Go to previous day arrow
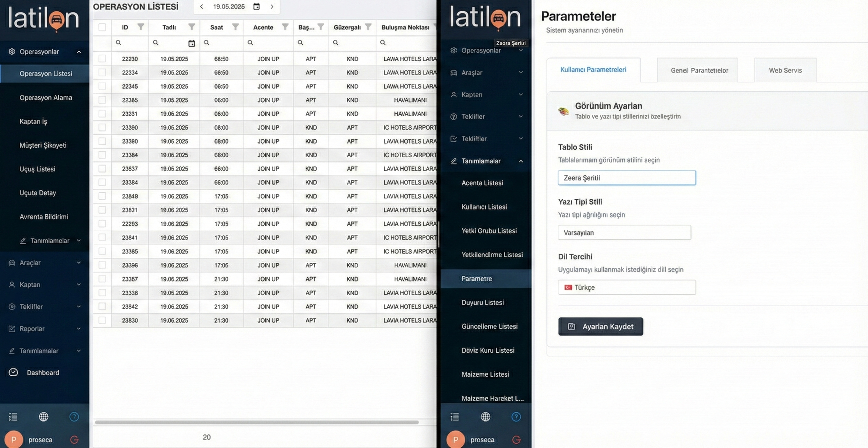Screen dimensions: 868x448 (x=201, y=6)
